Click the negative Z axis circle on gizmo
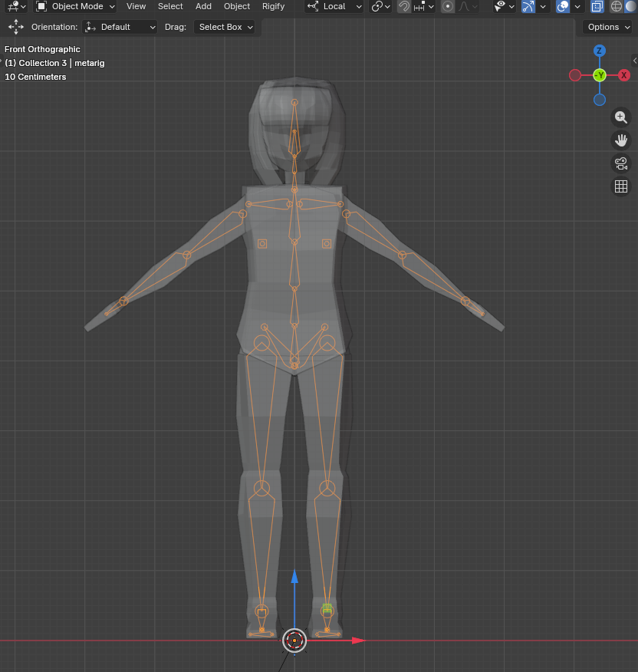 point(600,100)
